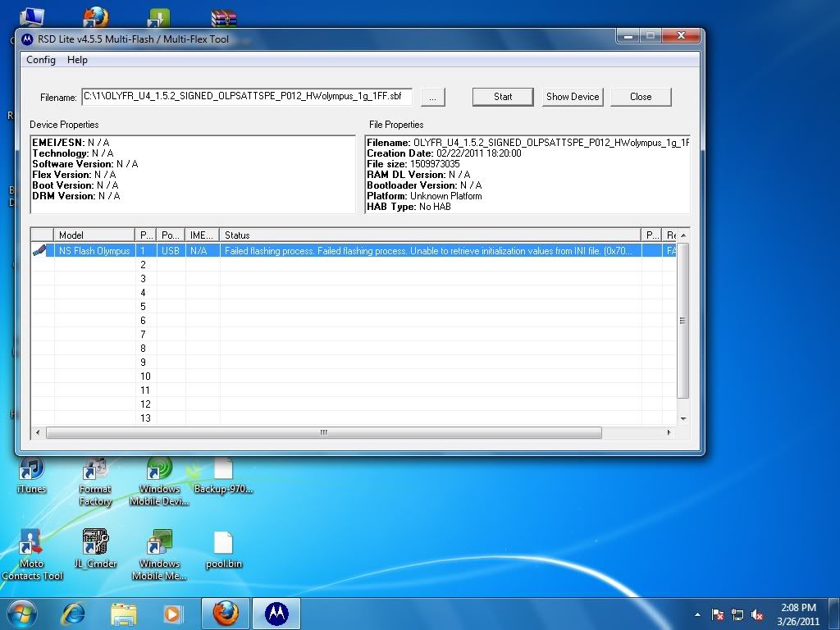
Task: Click the Windows Start orb
Action: click(x=22, y=614)
